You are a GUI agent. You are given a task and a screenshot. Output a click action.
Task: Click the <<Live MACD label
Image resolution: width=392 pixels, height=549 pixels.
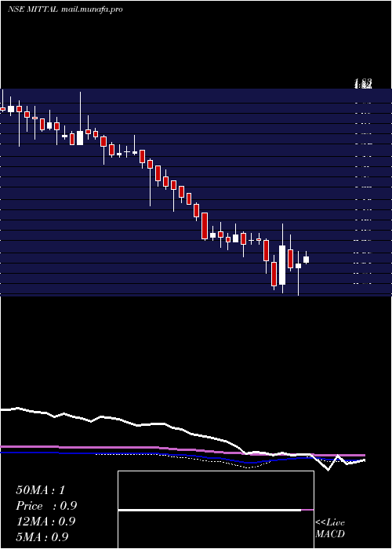coord(330,528)
